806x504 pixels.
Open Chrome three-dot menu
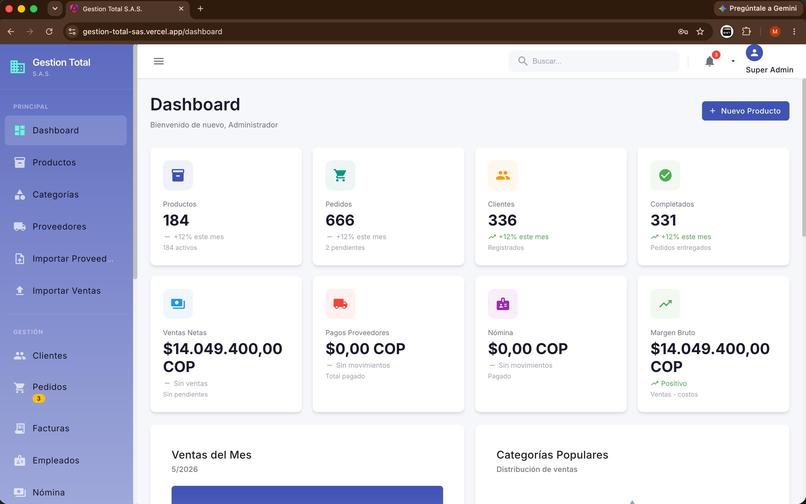pos(794,31)
